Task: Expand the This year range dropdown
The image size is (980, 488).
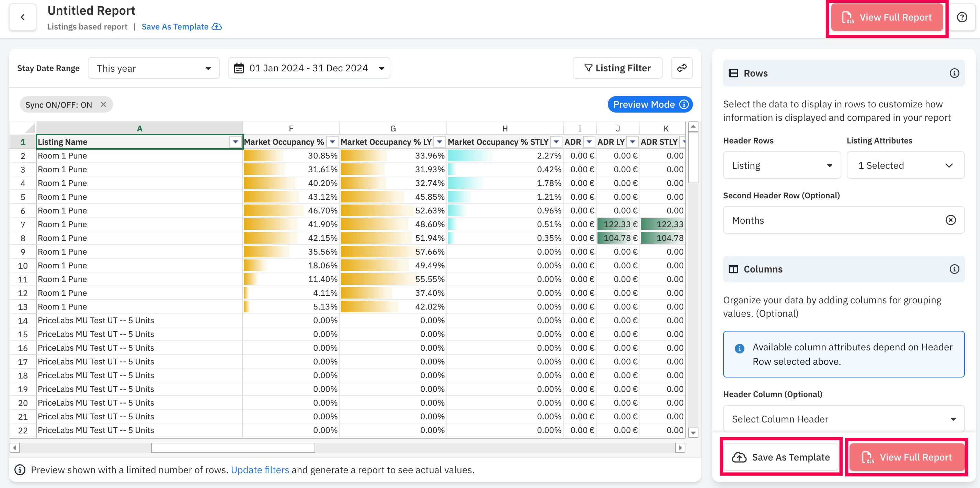Action: (x=154, y=68)
